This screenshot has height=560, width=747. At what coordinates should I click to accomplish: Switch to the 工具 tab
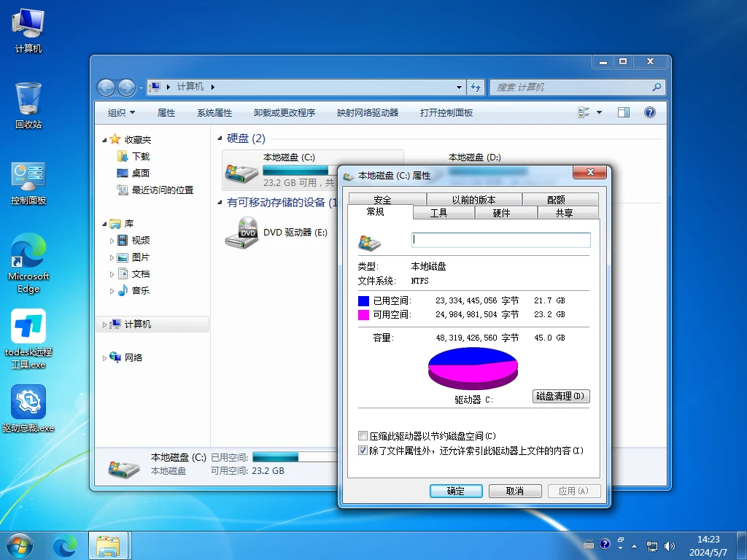click(x=438, y=213)
